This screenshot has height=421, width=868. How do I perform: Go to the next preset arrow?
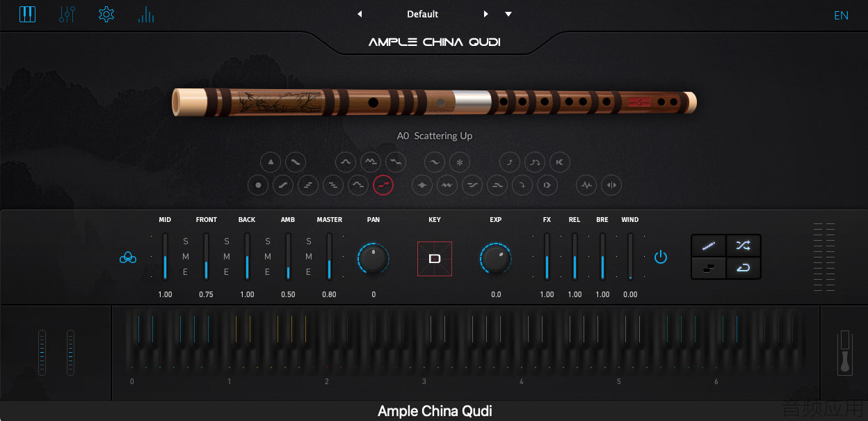[485, 14]
